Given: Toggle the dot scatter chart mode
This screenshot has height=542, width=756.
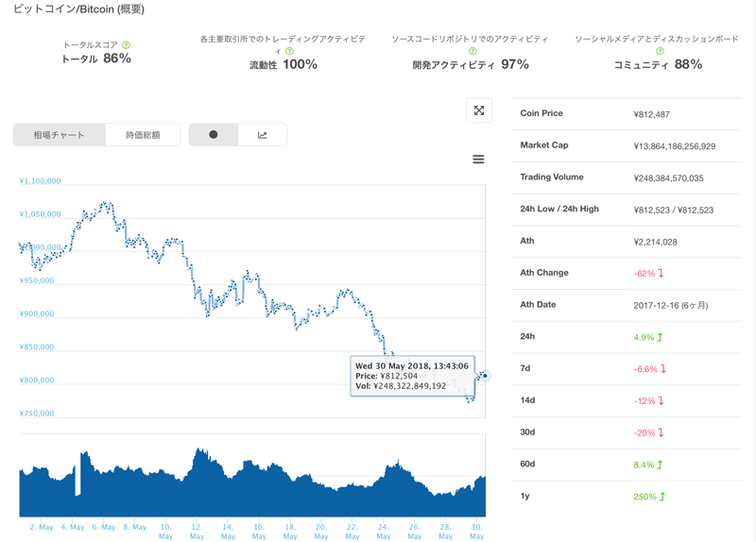Looking at the screenshot, I should [214, 135].
